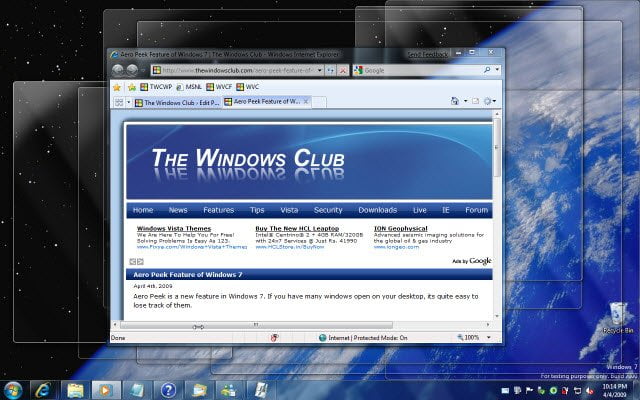
Task: Open the MSNL favorites bar link
Action: pos(189,87)
